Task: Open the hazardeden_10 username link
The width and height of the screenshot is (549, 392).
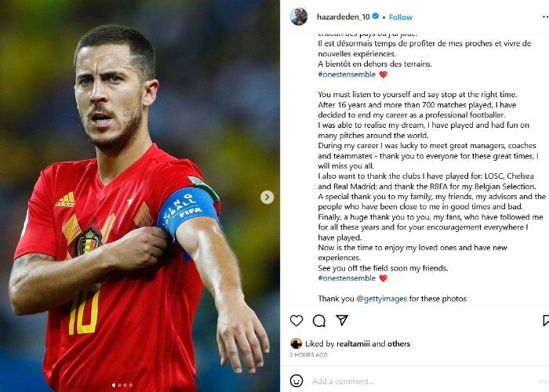Action: pos(344,16)
